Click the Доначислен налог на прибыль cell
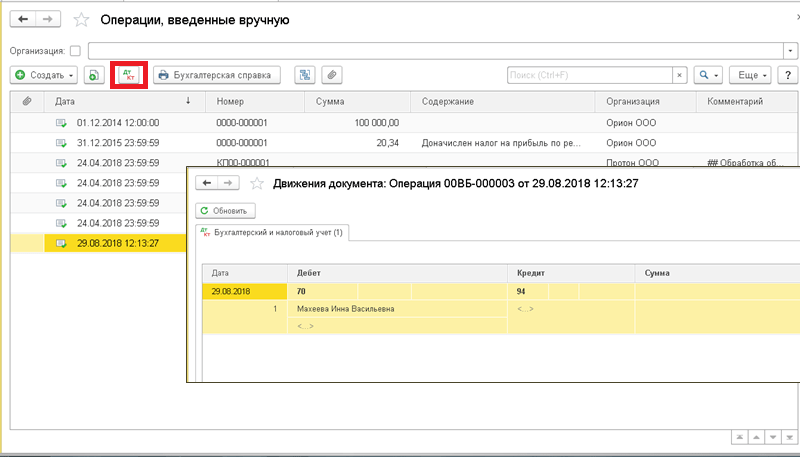Image resolution: width=800 pixels, height=457 pixels. tap(503, 143)
